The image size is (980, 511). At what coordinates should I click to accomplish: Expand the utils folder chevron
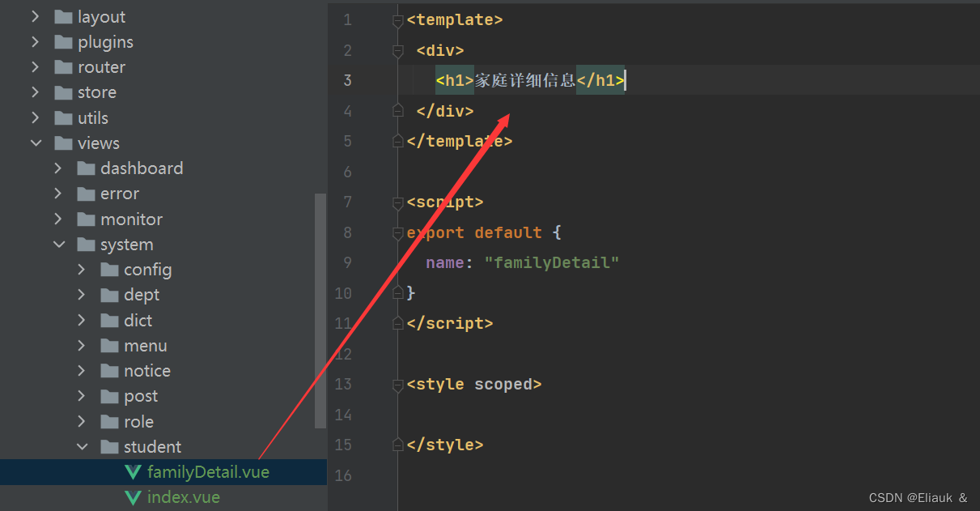(35, 117)
